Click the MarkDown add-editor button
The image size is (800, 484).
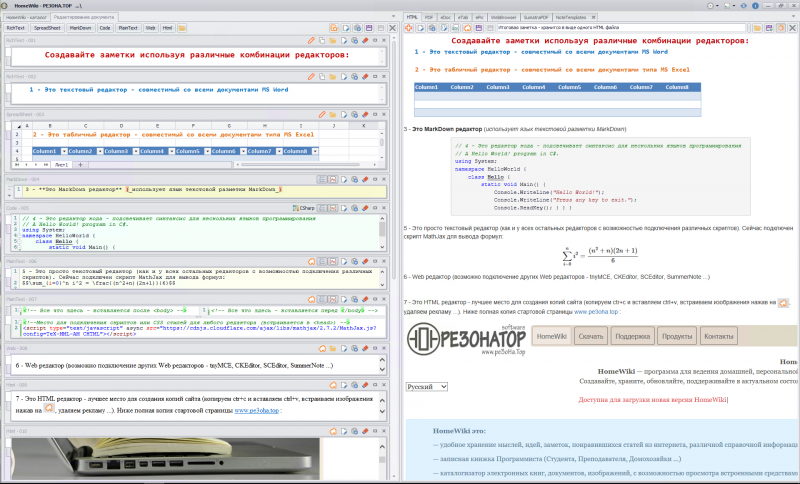(x=80, y=28)
